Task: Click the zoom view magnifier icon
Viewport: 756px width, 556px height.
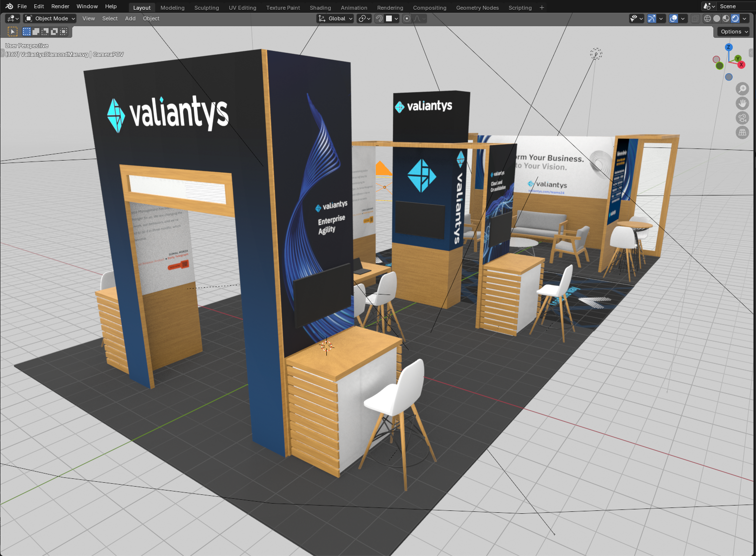Action: (742, 89)
